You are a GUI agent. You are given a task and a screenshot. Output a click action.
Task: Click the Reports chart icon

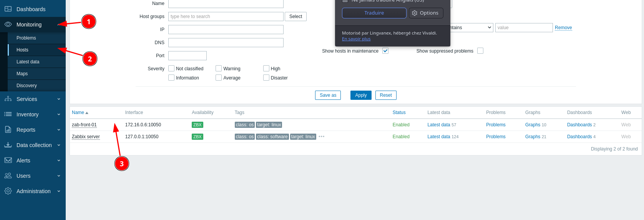click(x=8, y=129)
